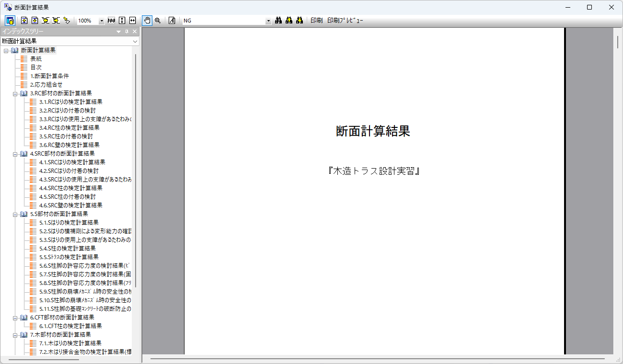
Task: Open 5.5.Sトラスの検定計算結果
Action: (69, 257)
